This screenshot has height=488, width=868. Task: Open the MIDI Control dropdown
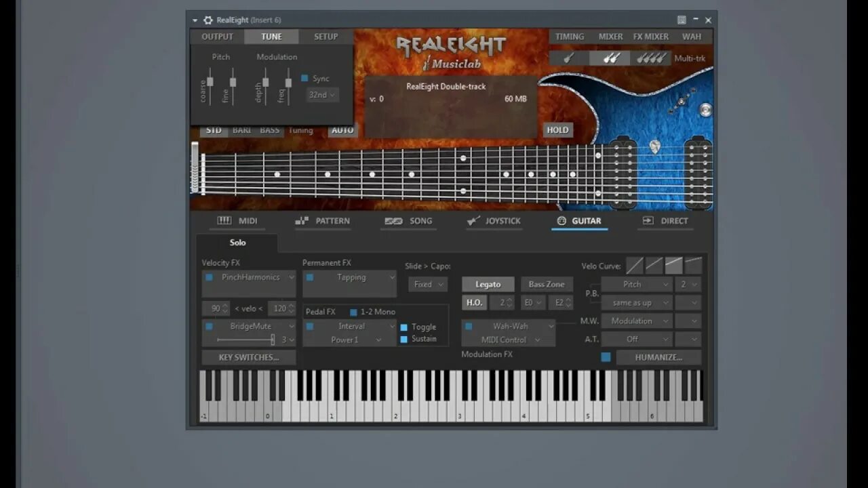pyautogui.click(x=509, y=340)
